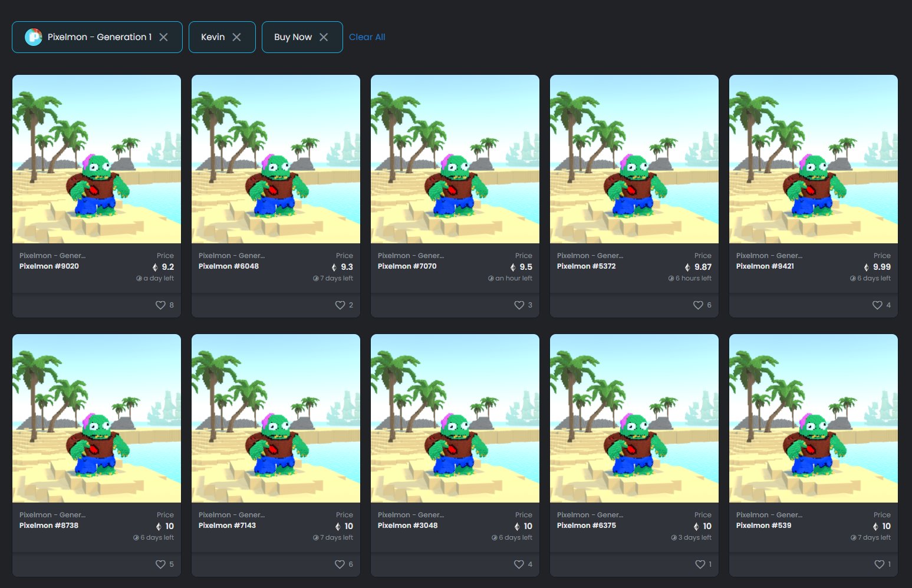
Task: Add Pixelmon #6375 to favorites
Action: 700,564
